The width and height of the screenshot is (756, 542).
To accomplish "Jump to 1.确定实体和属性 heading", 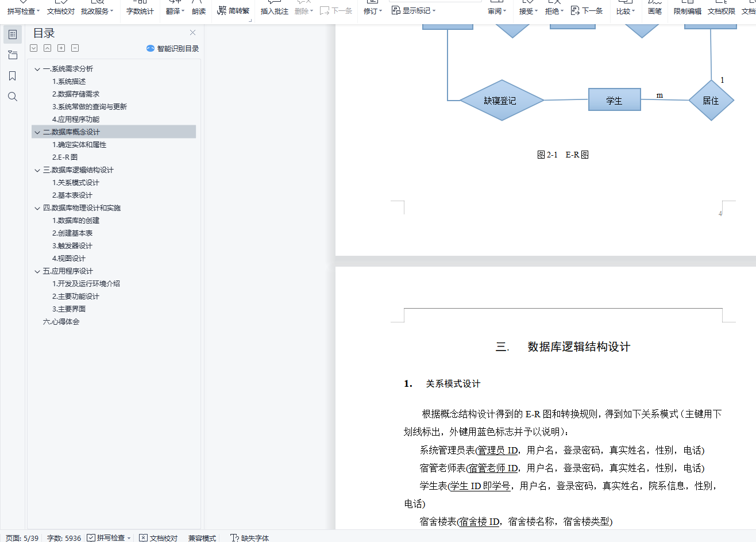I will coord(79,145).
